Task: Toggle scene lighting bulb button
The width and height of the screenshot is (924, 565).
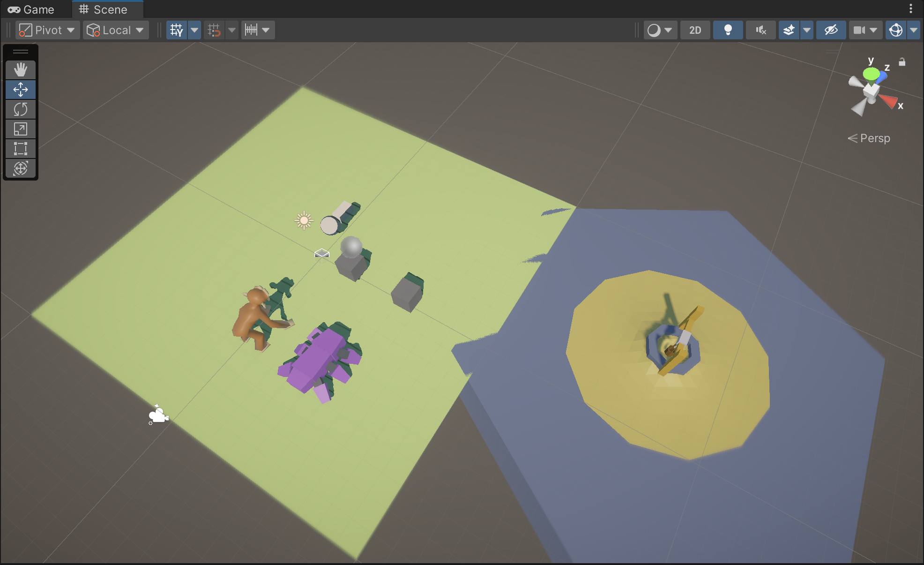Action: pos(728,30)
